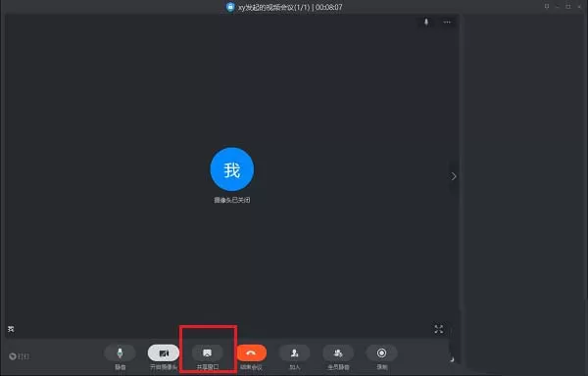End the meeting with the orange hang-up button

click(251, 353)
